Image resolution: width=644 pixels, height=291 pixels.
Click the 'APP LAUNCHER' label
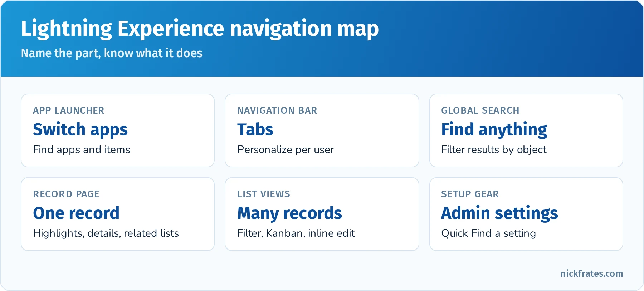[x=69, y=110]
